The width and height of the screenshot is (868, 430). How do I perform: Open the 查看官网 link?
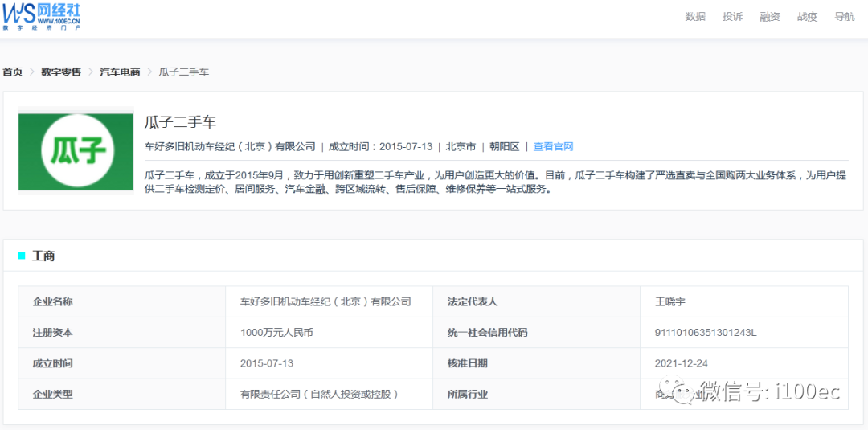coord(553,146)
